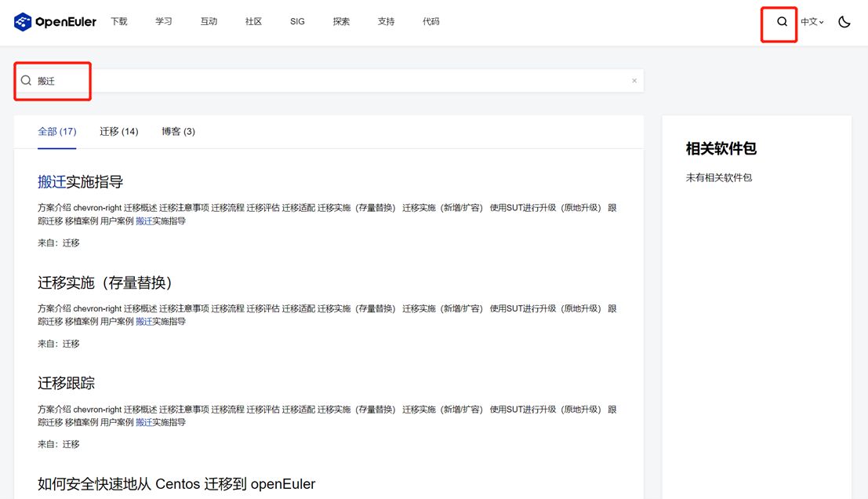Open the 社区 navigation menu
The image size is (868, 499).
click(253, 22)
